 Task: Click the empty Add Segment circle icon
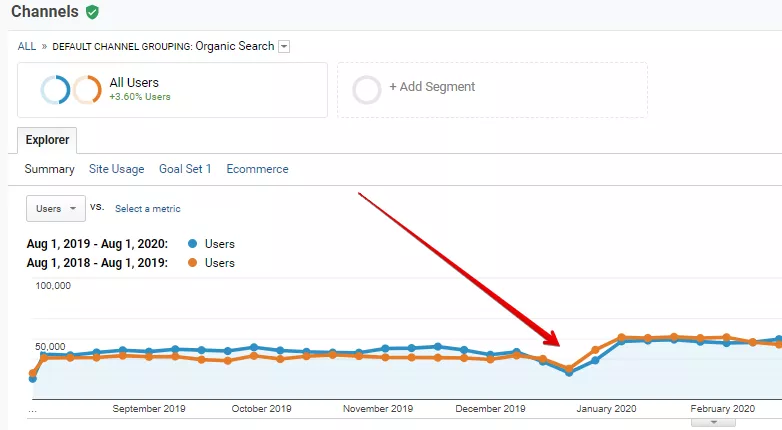367,90
